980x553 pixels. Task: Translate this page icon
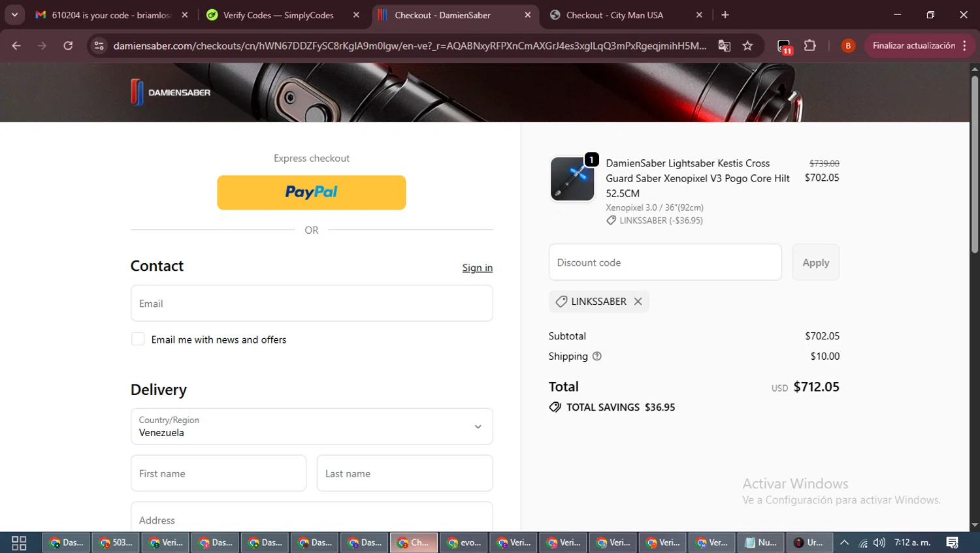coord(724,46)
